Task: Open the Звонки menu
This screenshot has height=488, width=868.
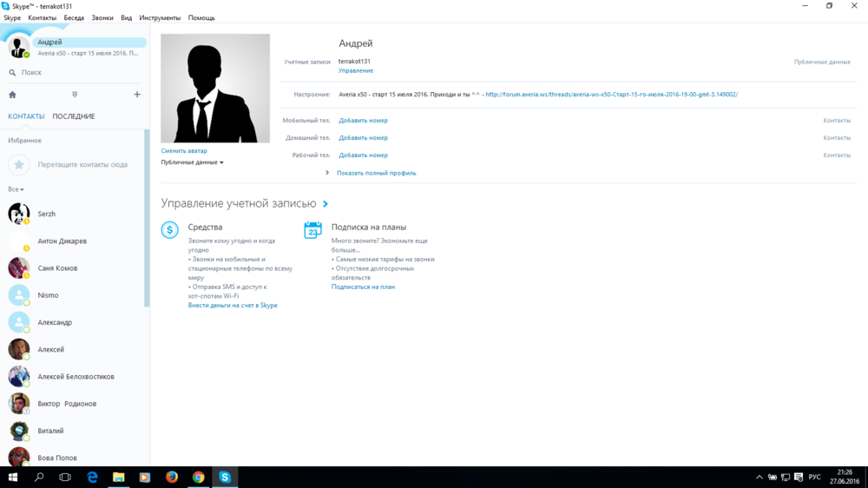Action: tap(102, 17)
